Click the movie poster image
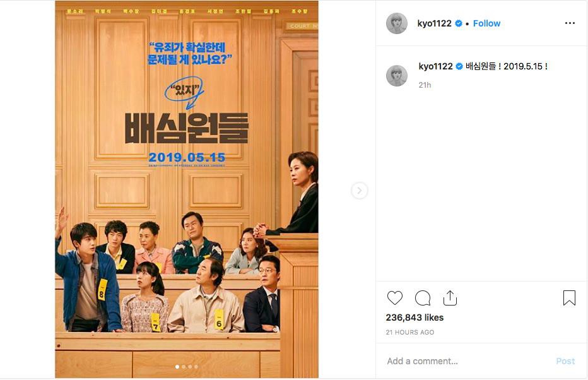This screenshot has height=380, width=588. point(187,189)
